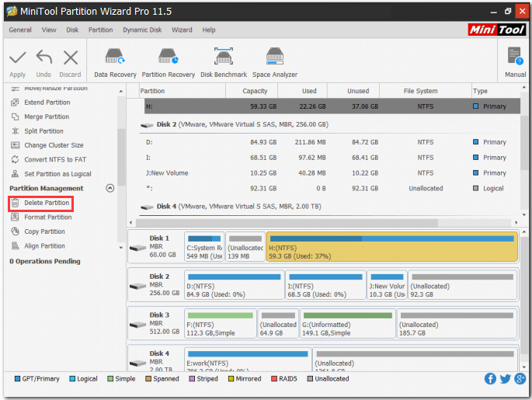
Task: Click Copy Partition icon
Action: (15, 231)
